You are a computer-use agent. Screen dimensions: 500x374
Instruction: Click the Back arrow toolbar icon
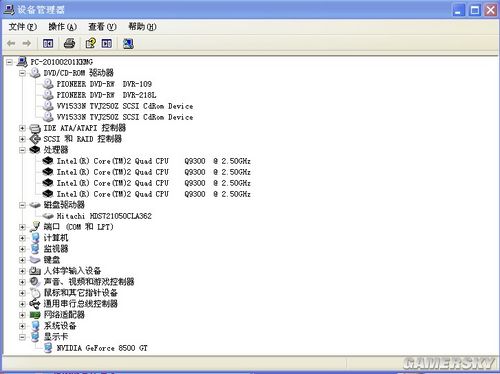11,43
